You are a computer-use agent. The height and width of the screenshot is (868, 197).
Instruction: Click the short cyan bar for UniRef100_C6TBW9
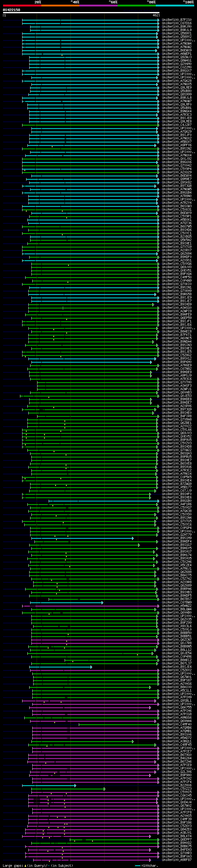point(67,603)
